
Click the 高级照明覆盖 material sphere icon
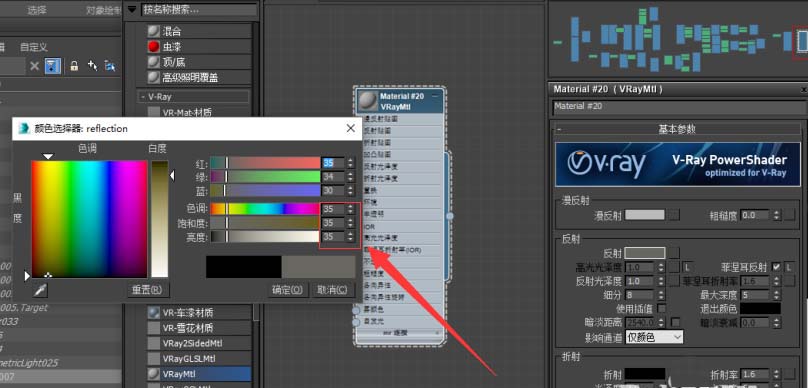(154, 78)
